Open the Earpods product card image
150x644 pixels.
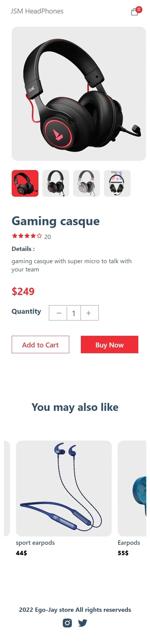point(132,488)
